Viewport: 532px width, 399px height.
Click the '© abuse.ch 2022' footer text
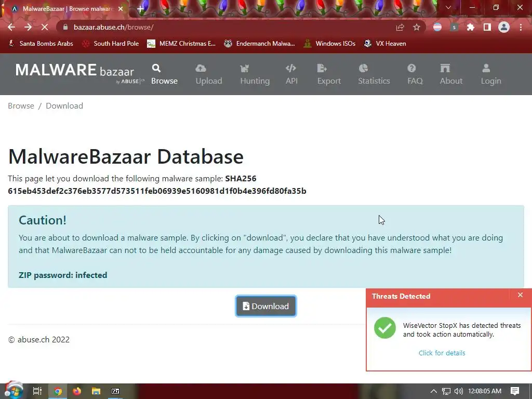pyautogui.click(x=38, y=340)
